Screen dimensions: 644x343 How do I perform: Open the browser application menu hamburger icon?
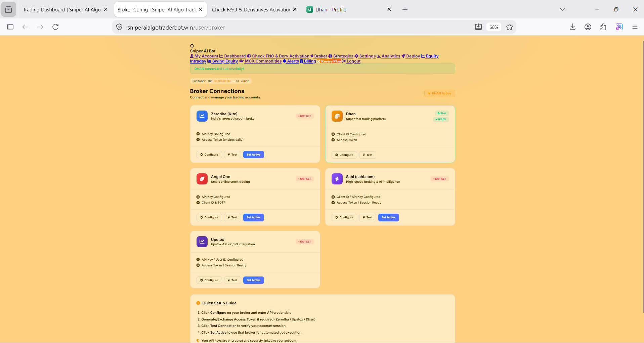pyautogui.click(x=635, y=27)
